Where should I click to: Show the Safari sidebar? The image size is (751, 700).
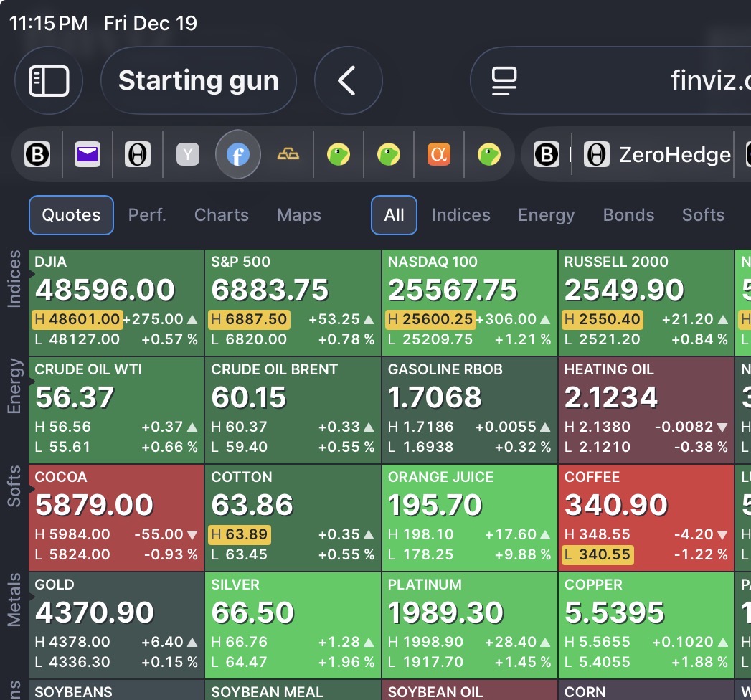coord(49,81)
